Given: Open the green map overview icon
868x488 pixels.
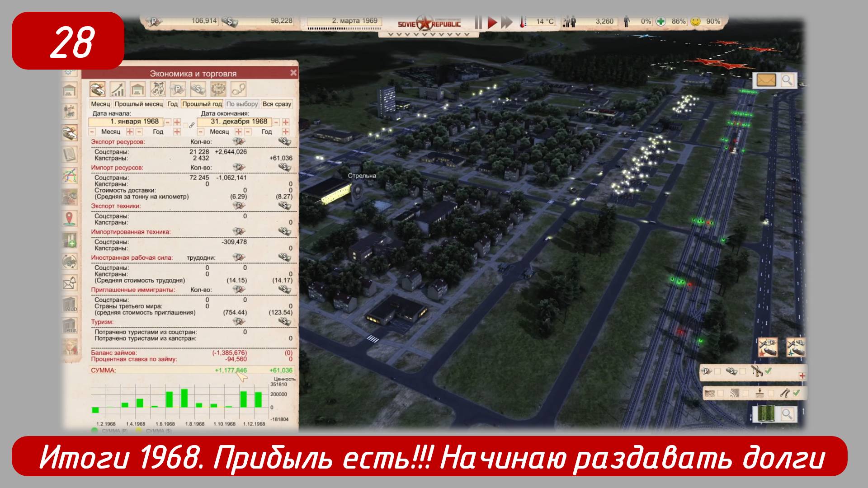Looking at the screenshot, I should pos(766,413).
